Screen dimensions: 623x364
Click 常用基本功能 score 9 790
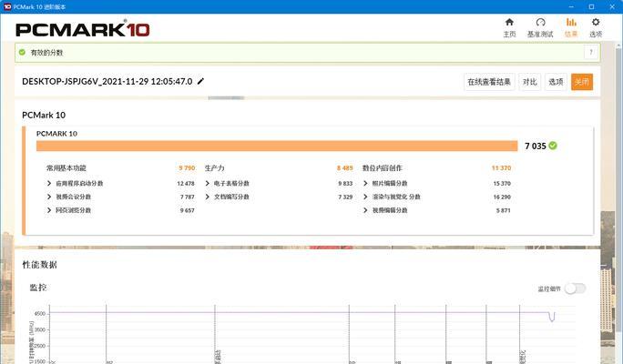point(187,168)
